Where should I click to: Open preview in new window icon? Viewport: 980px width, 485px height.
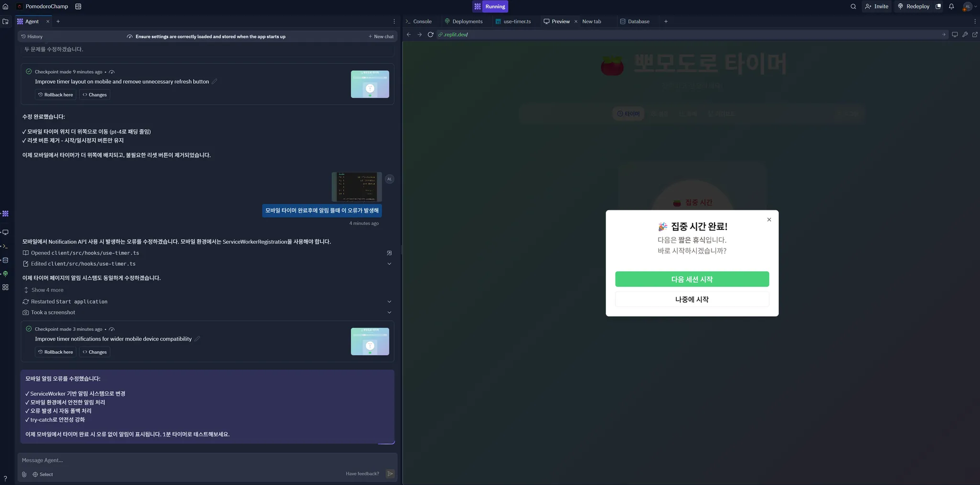pos(975,35)
